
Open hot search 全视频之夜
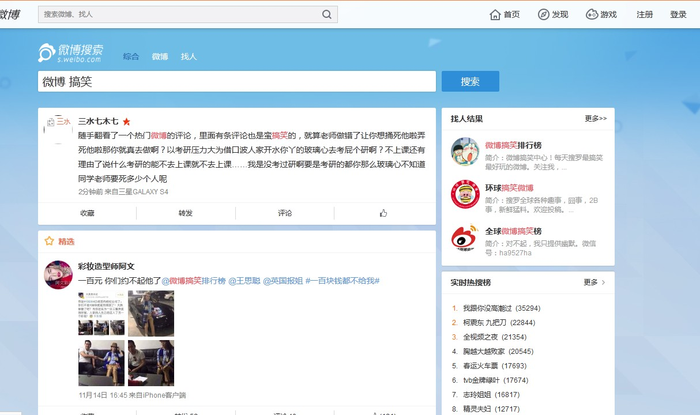480,337
